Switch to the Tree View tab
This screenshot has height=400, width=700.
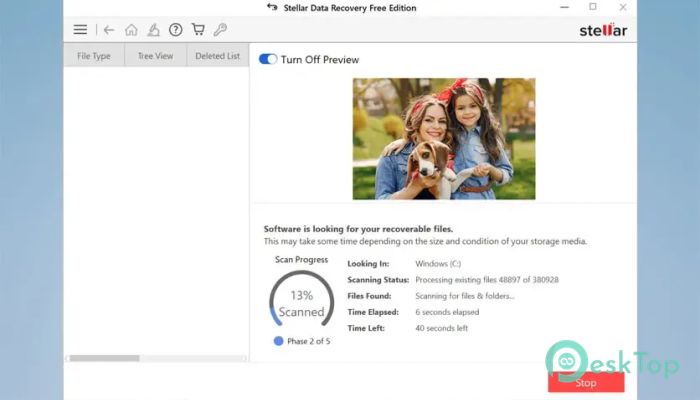(155, 56)
